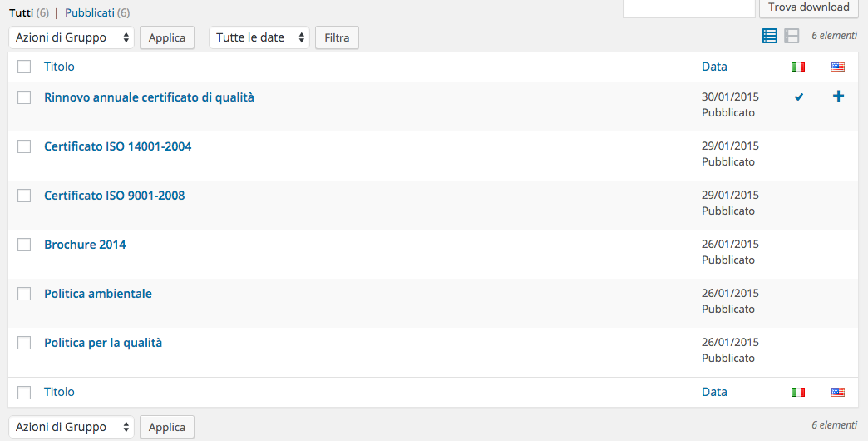Switch to excerpt view mode icon

point(792,36)
